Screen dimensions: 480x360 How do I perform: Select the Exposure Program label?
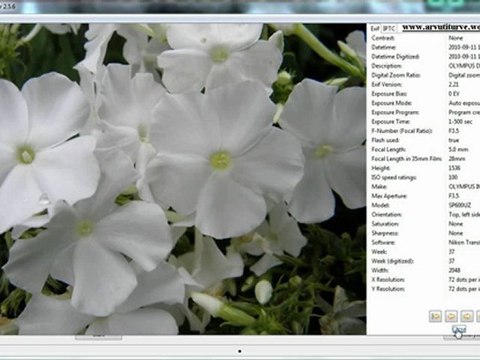click(x=395, y=112)
